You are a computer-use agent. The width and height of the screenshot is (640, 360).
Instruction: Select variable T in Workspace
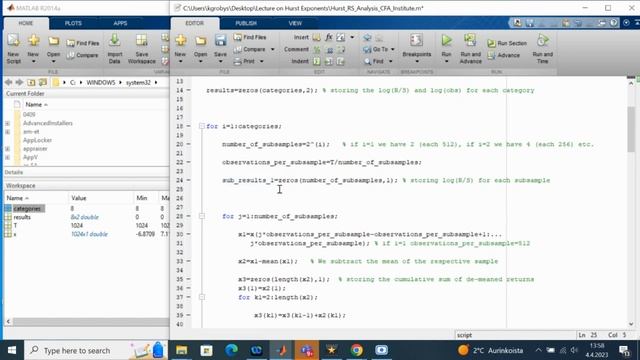(x=15, y=226)
